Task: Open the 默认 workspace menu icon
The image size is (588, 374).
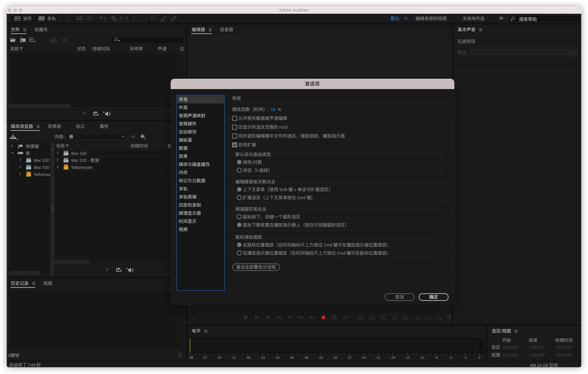Action: click(406, 18)
